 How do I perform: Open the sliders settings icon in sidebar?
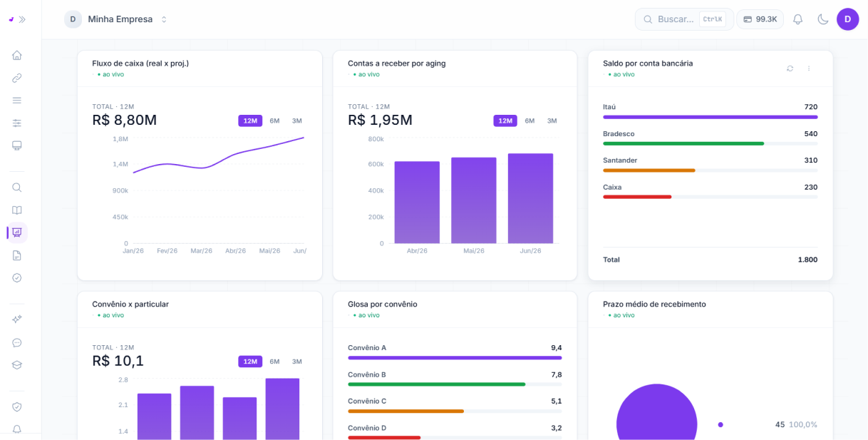(x=17, y=123)
